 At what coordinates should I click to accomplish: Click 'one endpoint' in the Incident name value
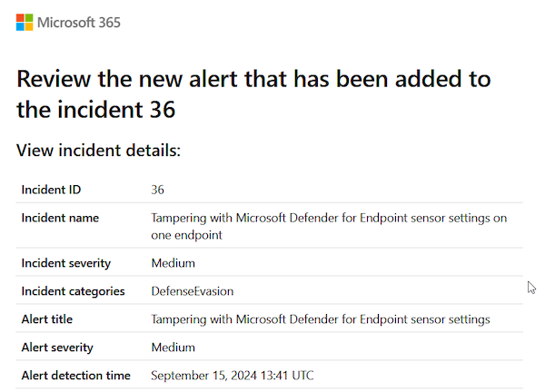click(x=185, y=234)
